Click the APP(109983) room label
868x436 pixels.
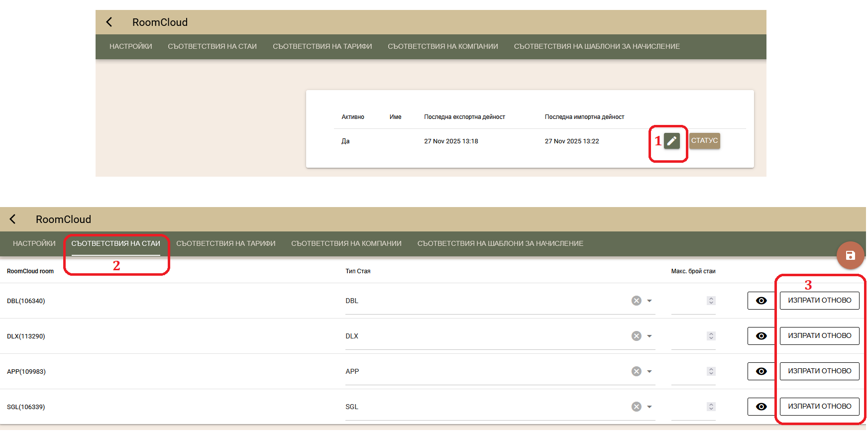point(26,372)
